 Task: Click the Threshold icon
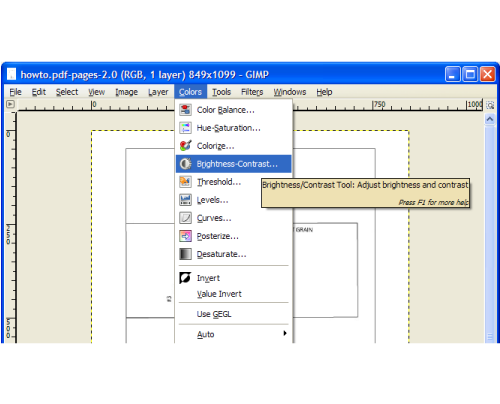click(185, 182)
